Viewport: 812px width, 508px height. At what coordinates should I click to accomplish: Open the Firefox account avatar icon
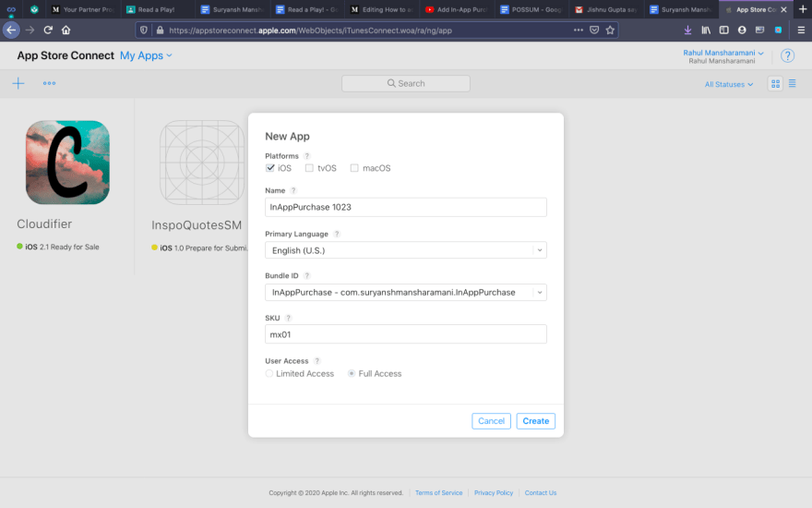point(742,30)
